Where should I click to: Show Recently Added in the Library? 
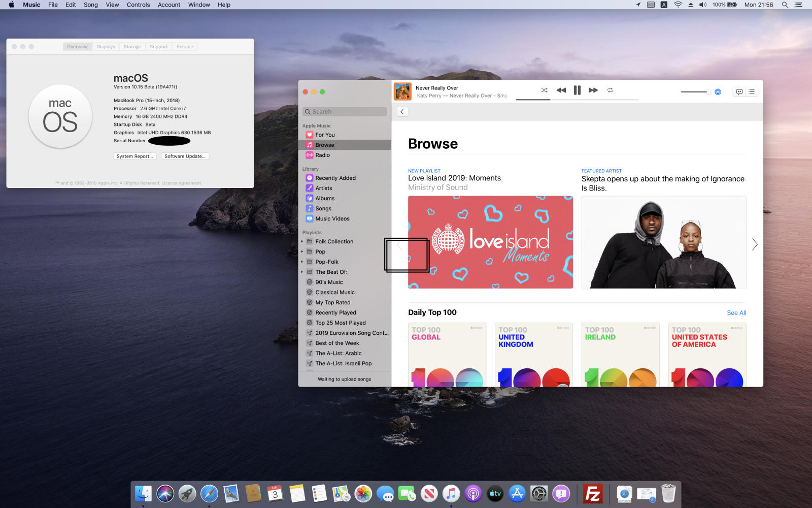tap(345, 178)
